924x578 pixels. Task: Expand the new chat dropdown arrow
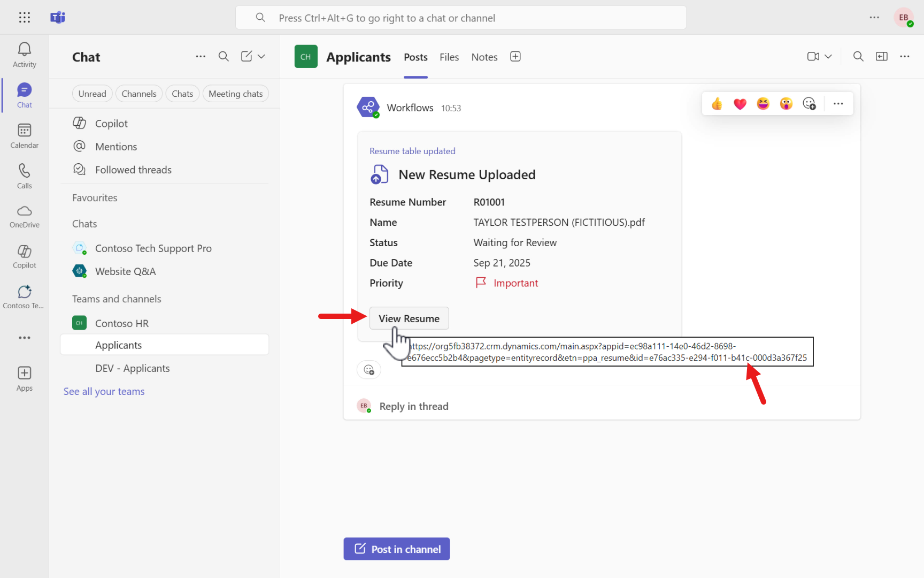click(261, 56)
